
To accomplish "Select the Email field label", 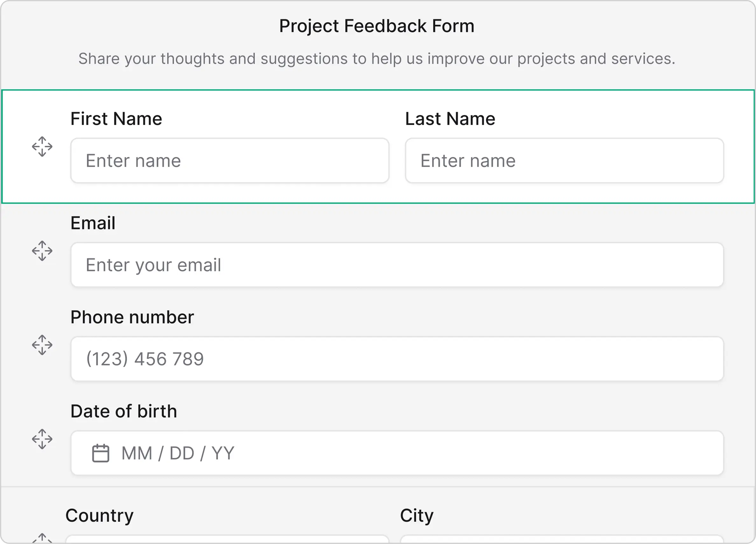I will coord(93,223).
